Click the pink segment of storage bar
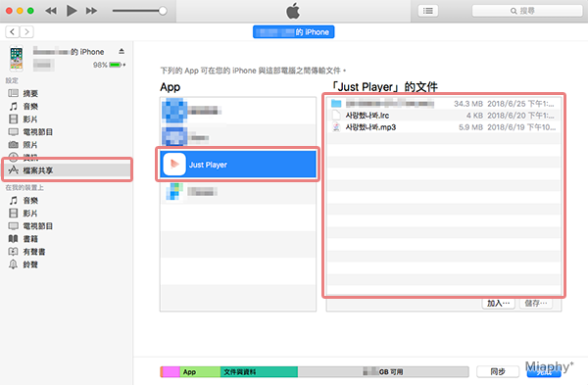Viewport: 588px width, 385px height. coord(171,372)
